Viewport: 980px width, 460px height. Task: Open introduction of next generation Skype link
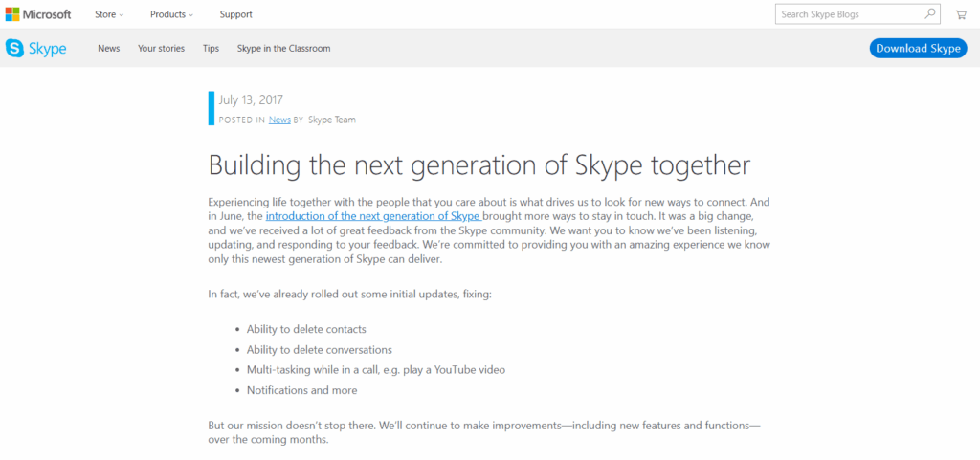click(374, 216)
